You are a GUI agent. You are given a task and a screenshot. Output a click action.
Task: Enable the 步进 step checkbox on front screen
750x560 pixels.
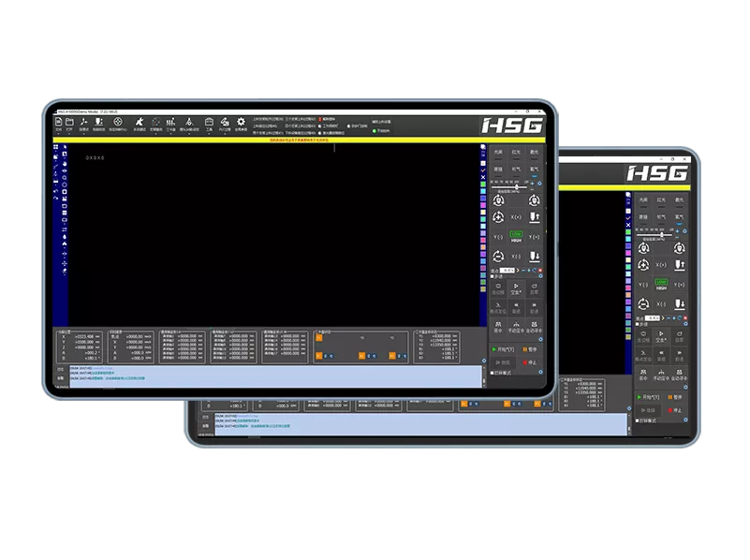tap(493, 278)
